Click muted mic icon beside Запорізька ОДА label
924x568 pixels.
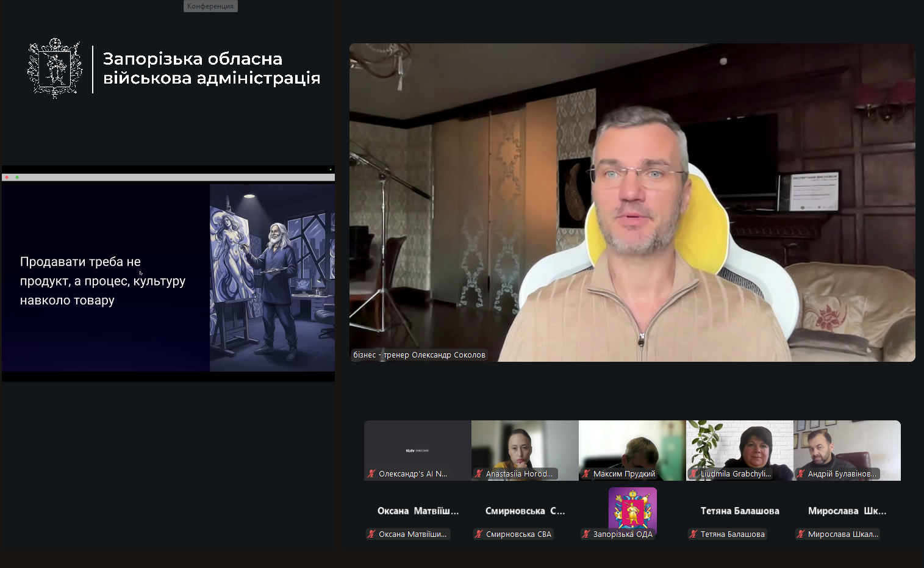tap(586, 534)
